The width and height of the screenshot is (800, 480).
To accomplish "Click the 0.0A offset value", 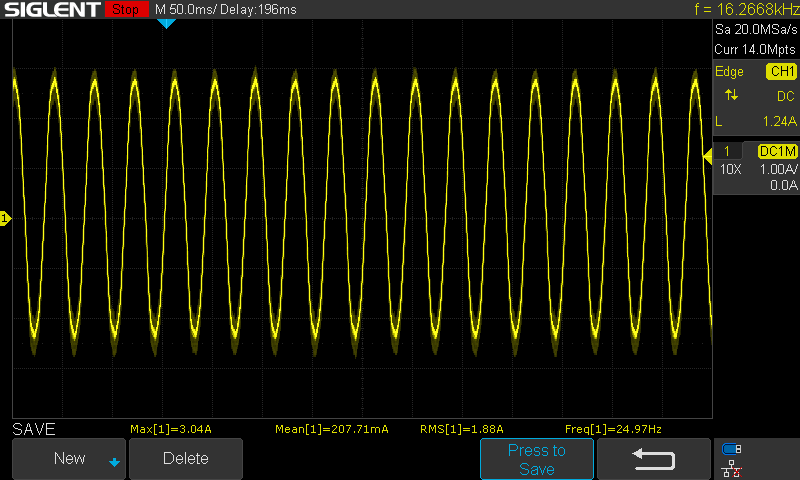I will pyautogui.click(x=784, y=185).
